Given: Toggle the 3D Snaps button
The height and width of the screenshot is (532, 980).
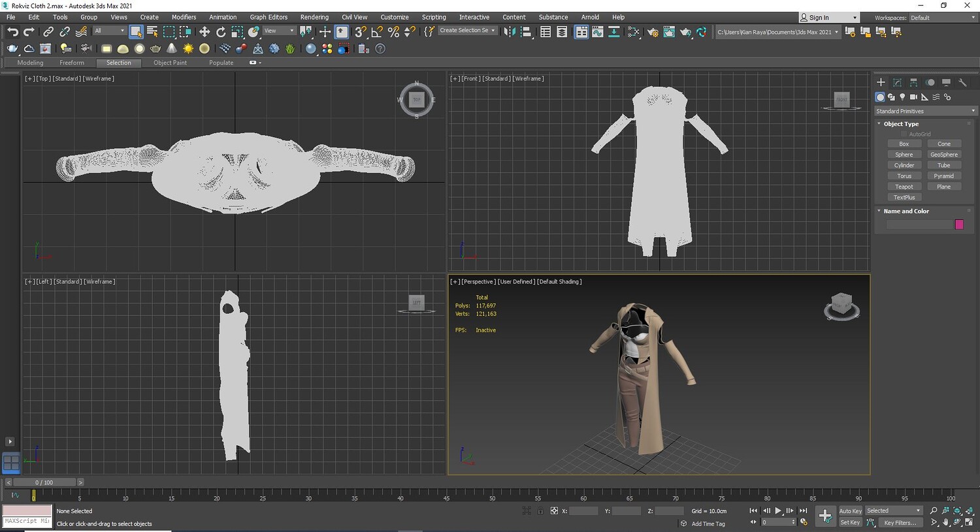Looking at the screenshot, I should click(x=360, y=32).
